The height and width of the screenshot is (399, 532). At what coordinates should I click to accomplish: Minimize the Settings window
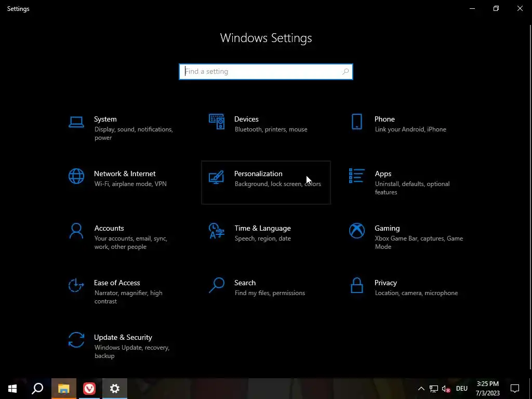point(472,8)
